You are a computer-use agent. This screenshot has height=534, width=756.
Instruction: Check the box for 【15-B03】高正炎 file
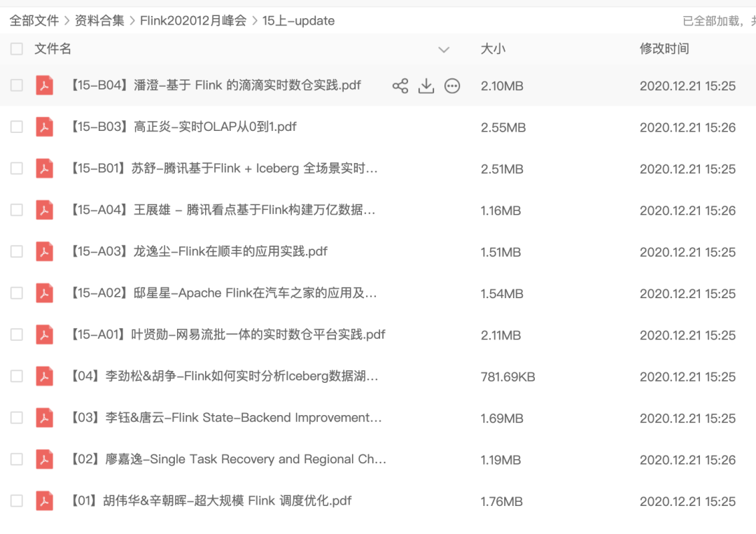point(16,127)
